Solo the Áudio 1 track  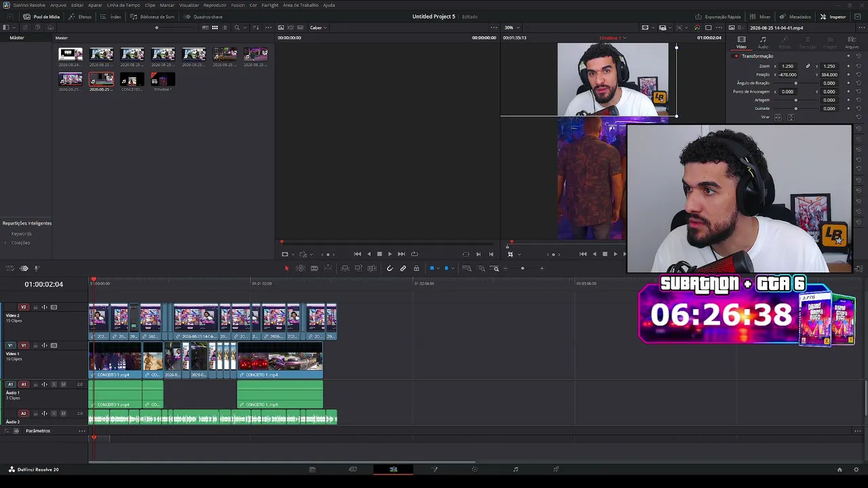(54, 384)
